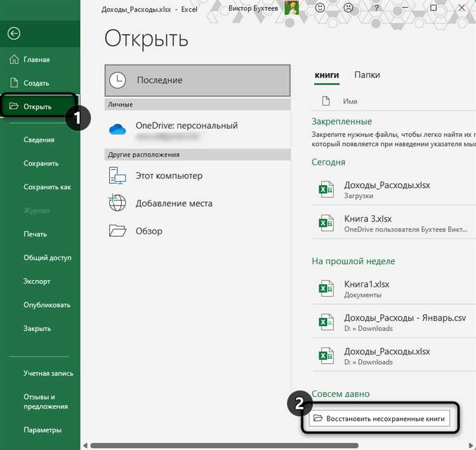Click the Закрепленные section heading

pos(341,121)
